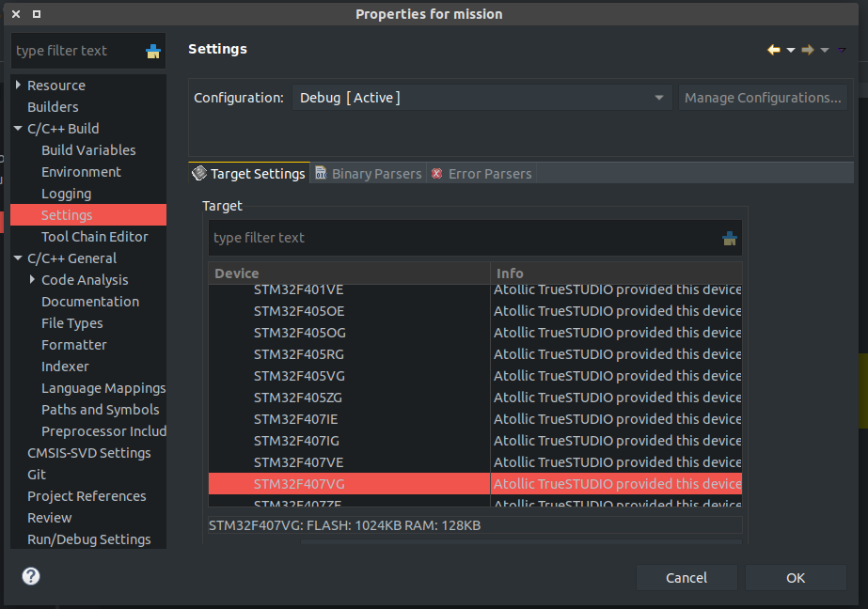Open the Configuration dropdown
868x609 pixels.
(481, 98)
